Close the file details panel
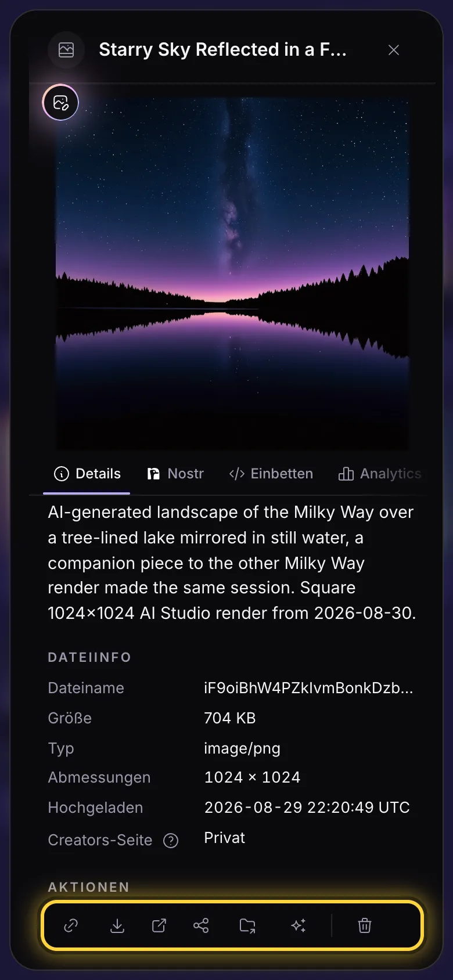 [x=394, y=50]
